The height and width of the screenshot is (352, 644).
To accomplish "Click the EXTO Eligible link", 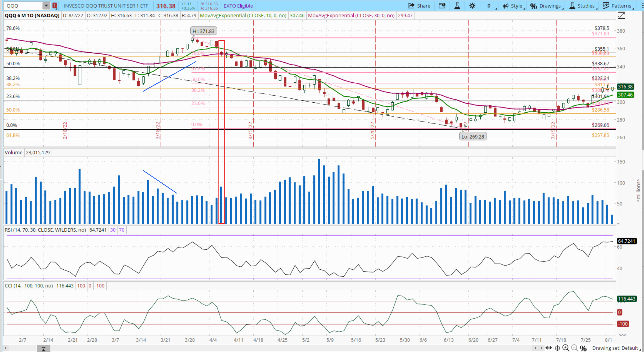I will tap(238, 6).
